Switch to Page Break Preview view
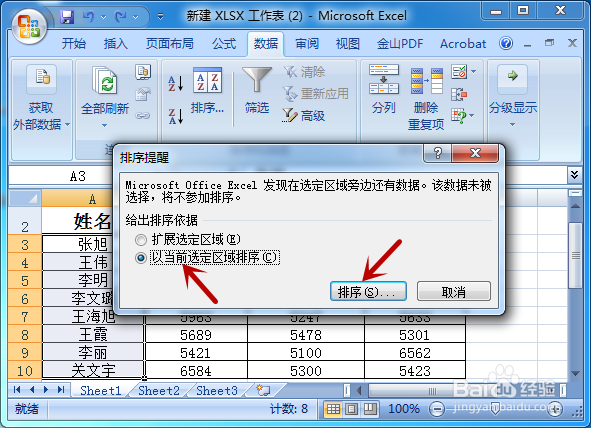This screenshot has width=591, height=428. click(x=370, y=409)
